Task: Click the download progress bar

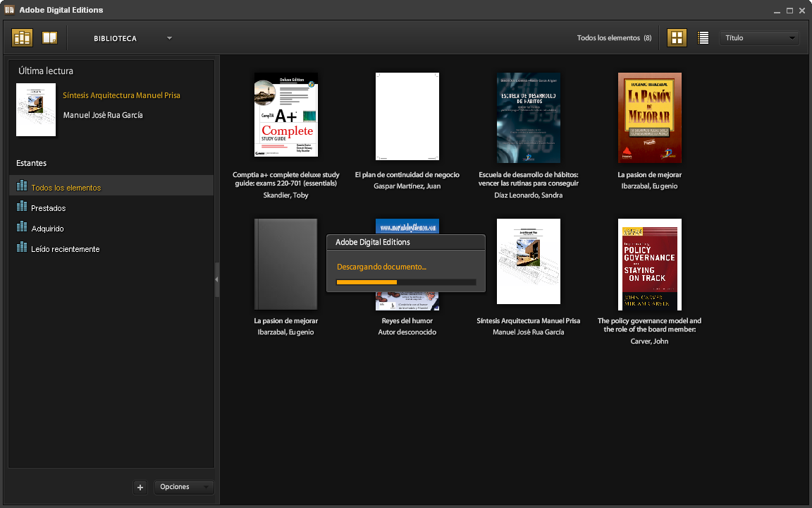Action: click(406, 282)
